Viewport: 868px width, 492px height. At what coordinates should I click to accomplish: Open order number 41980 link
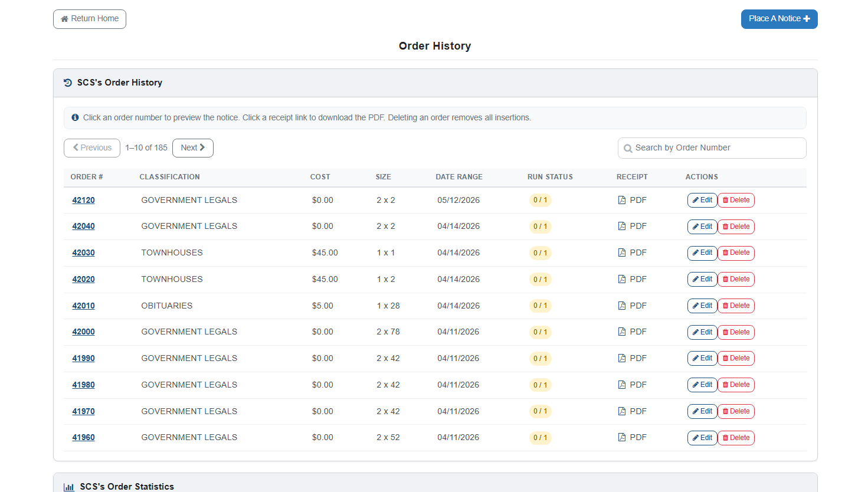(83, 385)
